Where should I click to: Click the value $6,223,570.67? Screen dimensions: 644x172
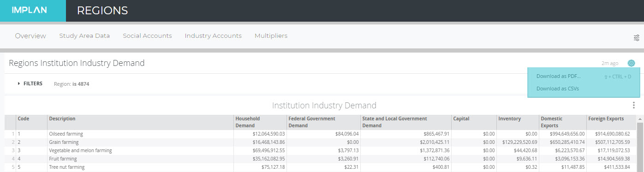pos(570,150)
